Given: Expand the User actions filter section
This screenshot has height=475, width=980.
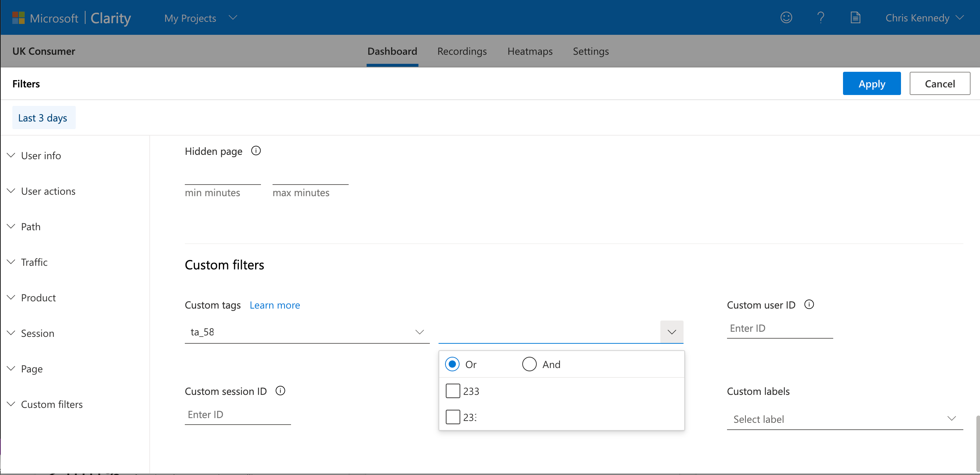Looking at the screenshot, I should (48, 191).
